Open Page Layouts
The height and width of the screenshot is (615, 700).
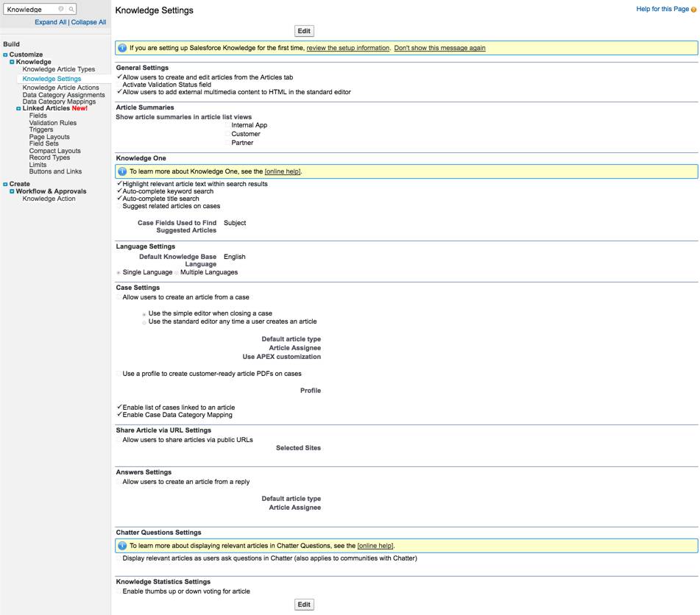(x=49, y=137)
